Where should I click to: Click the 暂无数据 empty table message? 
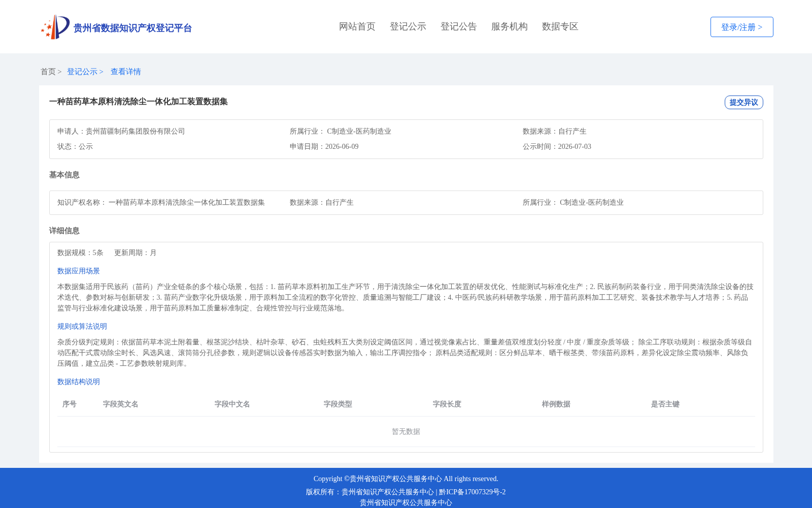pyautogui.click(x=406, y=431)
